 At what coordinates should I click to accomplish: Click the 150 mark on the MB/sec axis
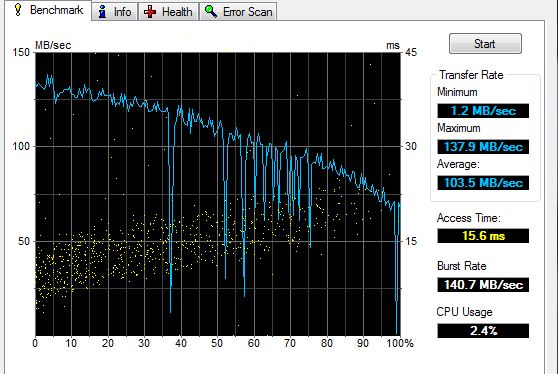21,53
